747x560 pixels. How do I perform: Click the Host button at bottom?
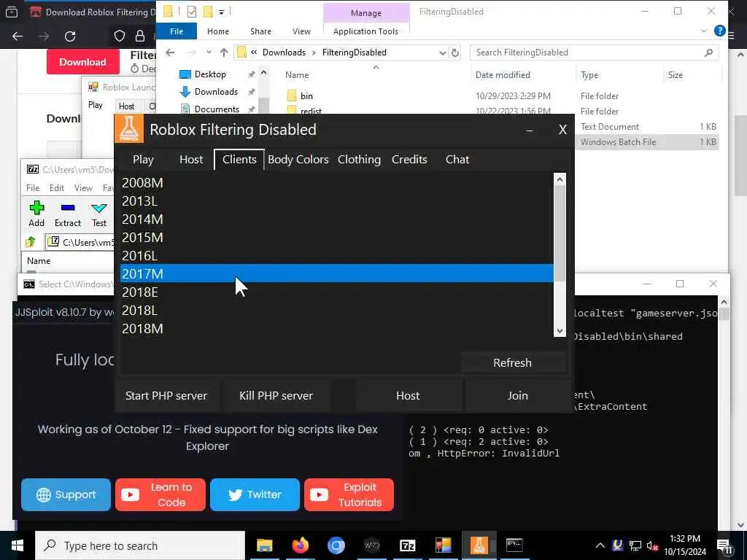tap(408, 396)
